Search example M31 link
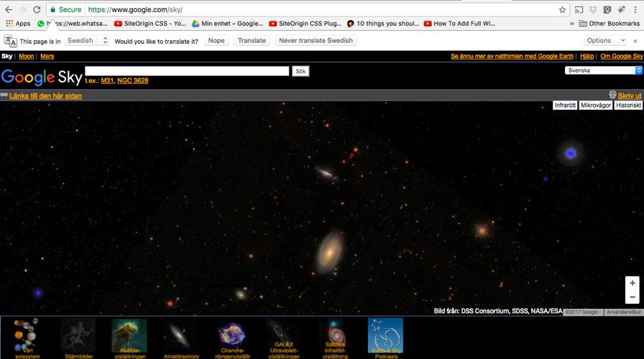644x359 pixels. (x=107, y=80)
